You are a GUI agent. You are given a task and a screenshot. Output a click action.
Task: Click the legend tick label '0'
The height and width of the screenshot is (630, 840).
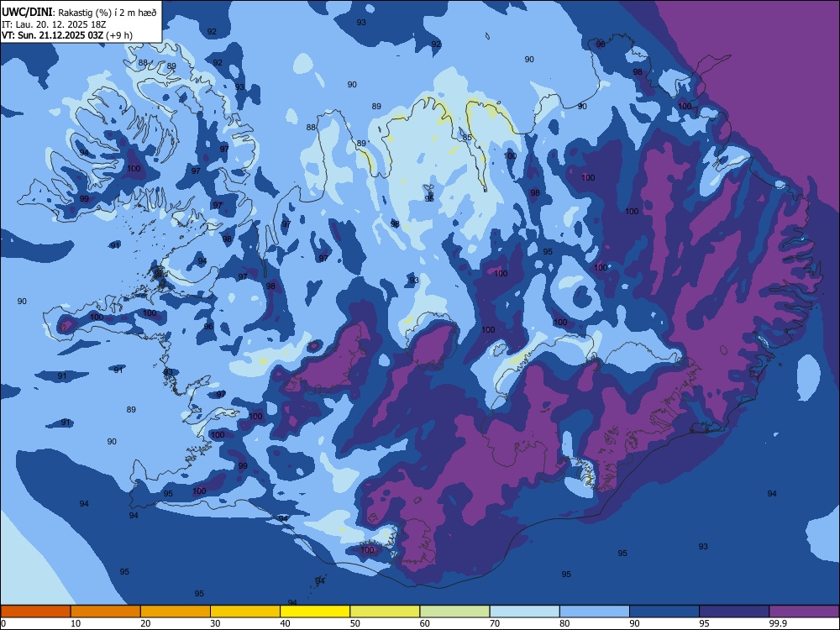click(x=3, y=623)
